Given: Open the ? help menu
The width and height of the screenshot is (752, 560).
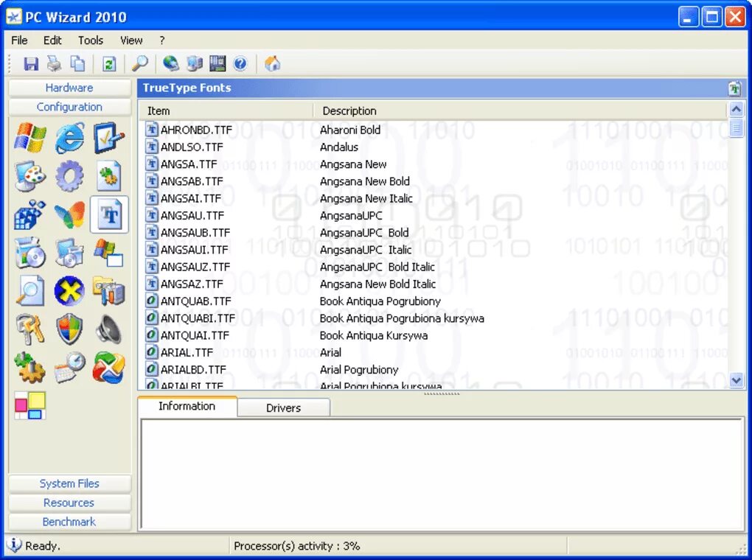Looking at the screenshot, I should (x=162, y=41).
